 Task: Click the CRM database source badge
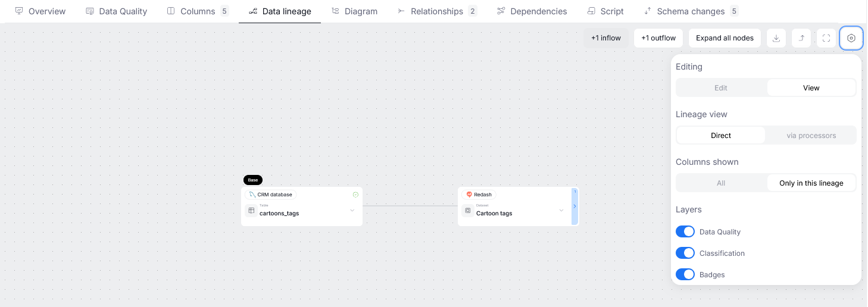coord(271,195)
